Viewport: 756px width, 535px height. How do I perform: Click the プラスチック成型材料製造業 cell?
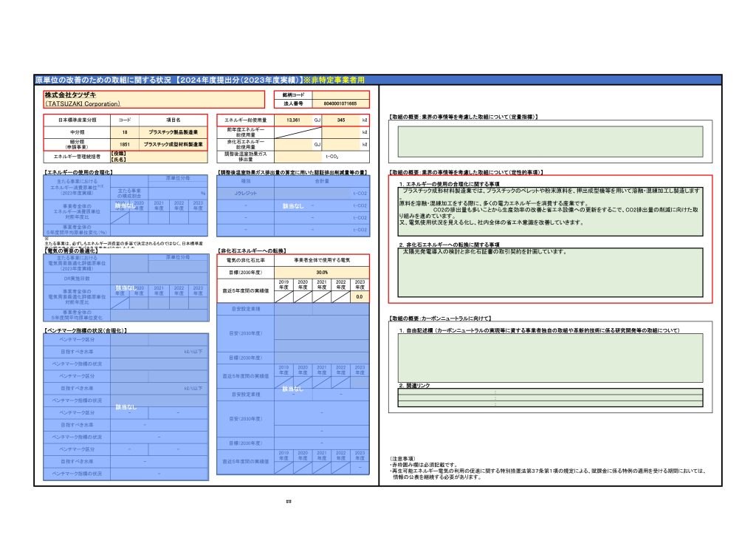point(172,144)
